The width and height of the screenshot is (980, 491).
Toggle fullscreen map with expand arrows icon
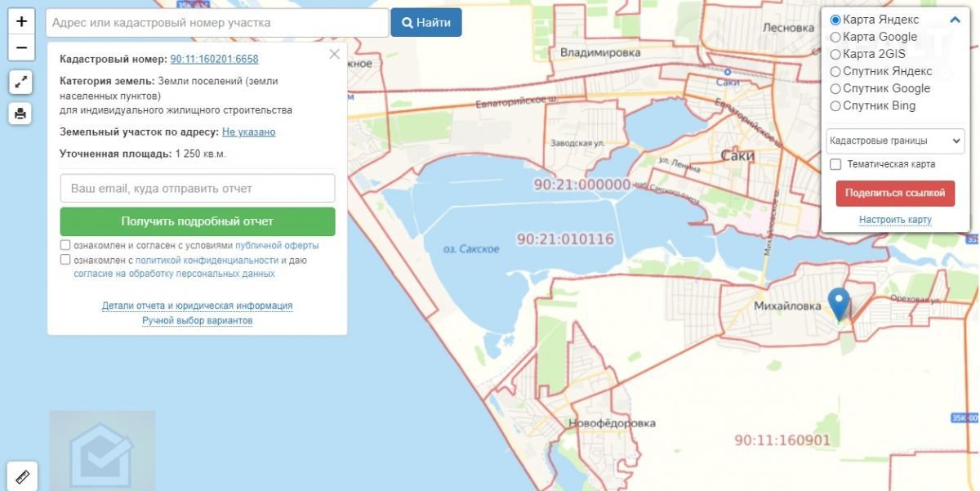pos(21,83)
